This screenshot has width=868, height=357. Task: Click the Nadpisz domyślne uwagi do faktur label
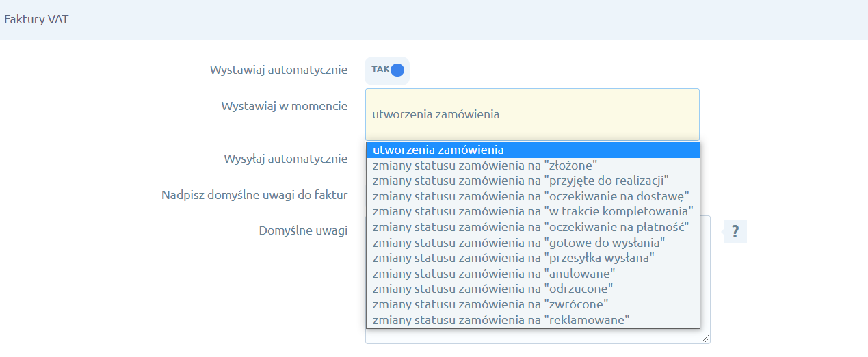click(254, 196)
